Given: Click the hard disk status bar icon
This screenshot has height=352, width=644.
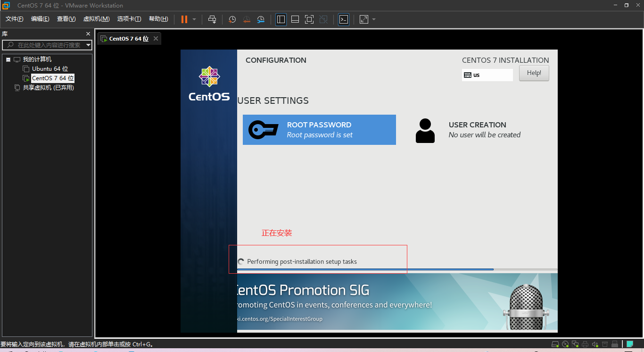Looking at the screenshot, I should (x=555, y=344).
